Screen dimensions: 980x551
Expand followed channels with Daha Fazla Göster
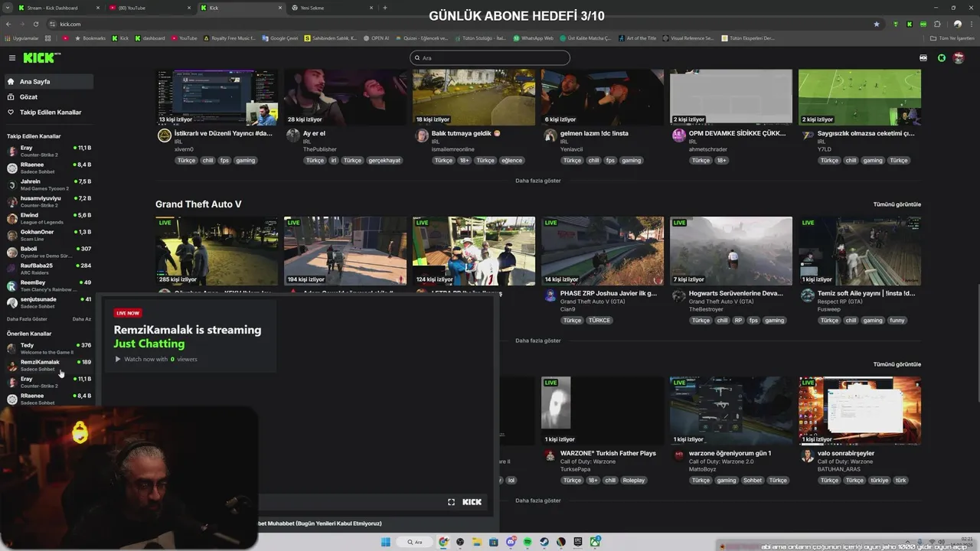click(x=27, y=319)
